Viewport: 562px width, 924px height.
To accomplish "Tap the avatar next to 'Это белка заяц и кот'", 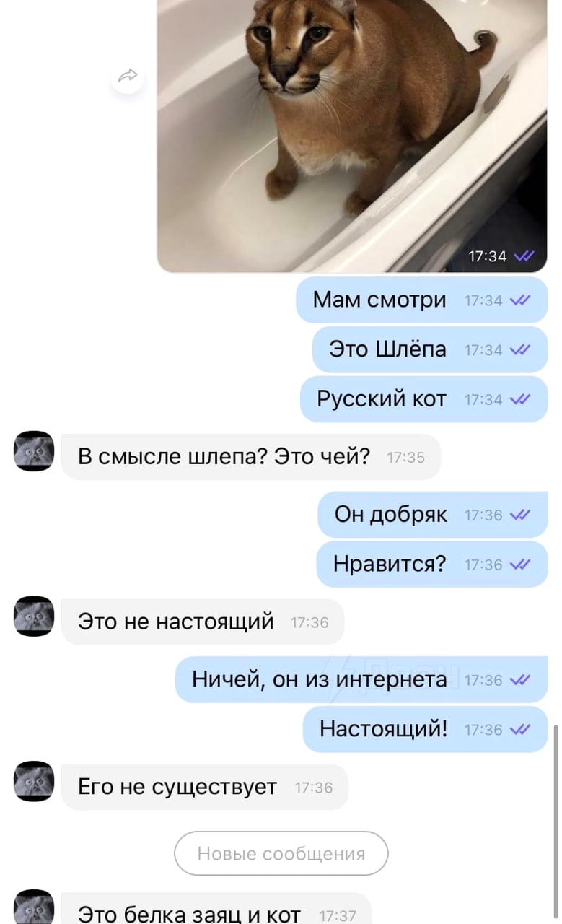I will 34,907.
